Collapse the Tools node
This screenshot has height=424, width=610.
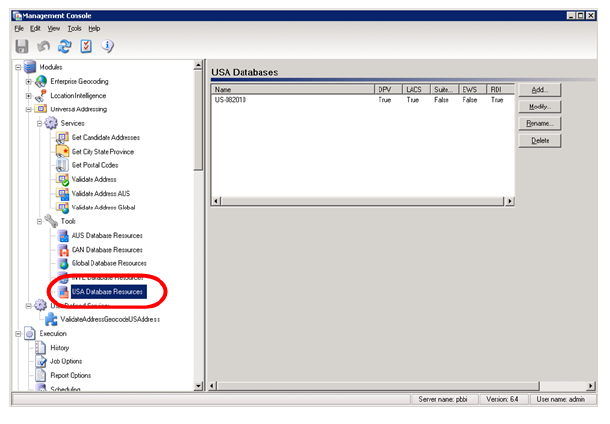pyautogui.click(x=39, y=222)
